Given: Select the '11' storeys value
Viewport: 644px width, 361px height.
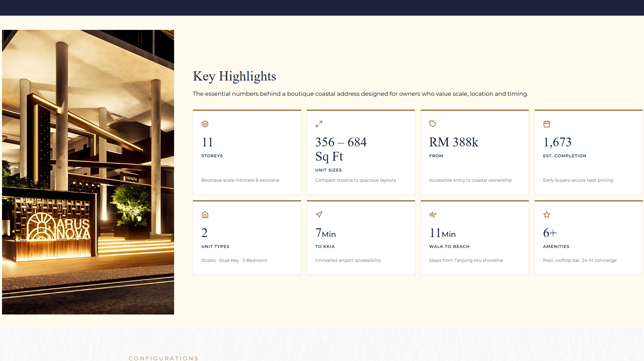Looking at the screenshot, I should click(207, 142).
